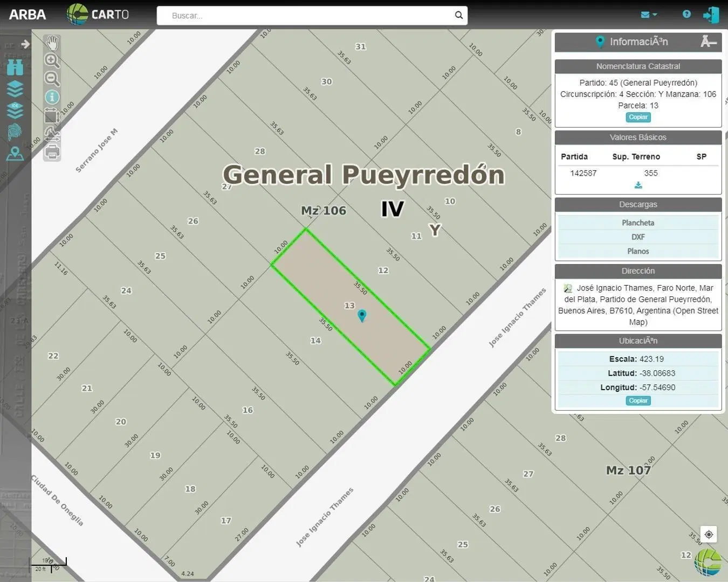Click the zoom out magnifier tool

coord(52,79)
